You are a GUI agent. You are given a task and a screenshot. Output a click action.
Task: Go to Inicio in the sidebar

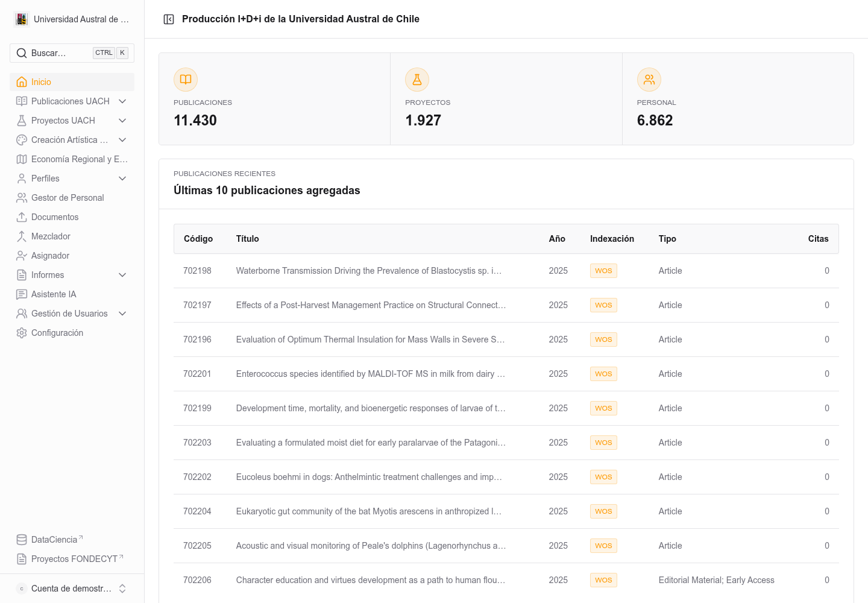point(72,82)
